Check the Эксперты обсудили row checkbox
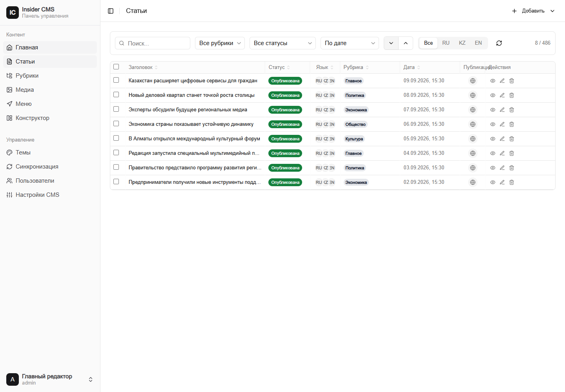Viewport: 565px width, 392px height. pos(116,109)
